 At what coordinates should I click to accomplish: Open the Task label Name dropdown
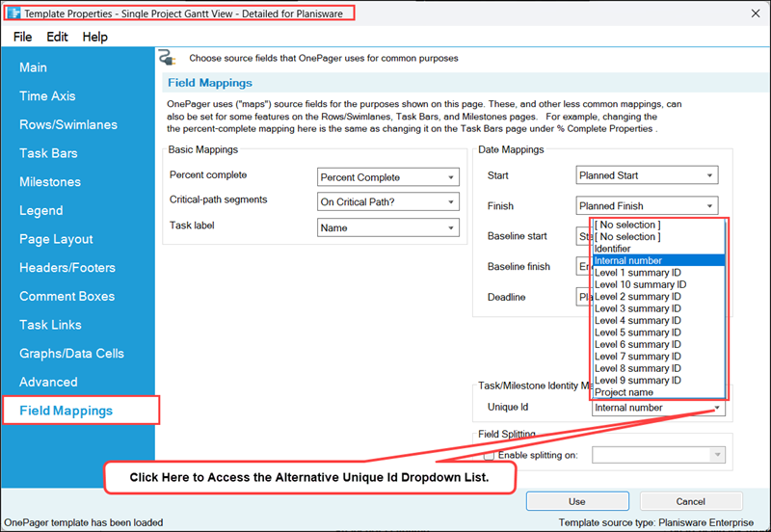(x=388, y=227)
